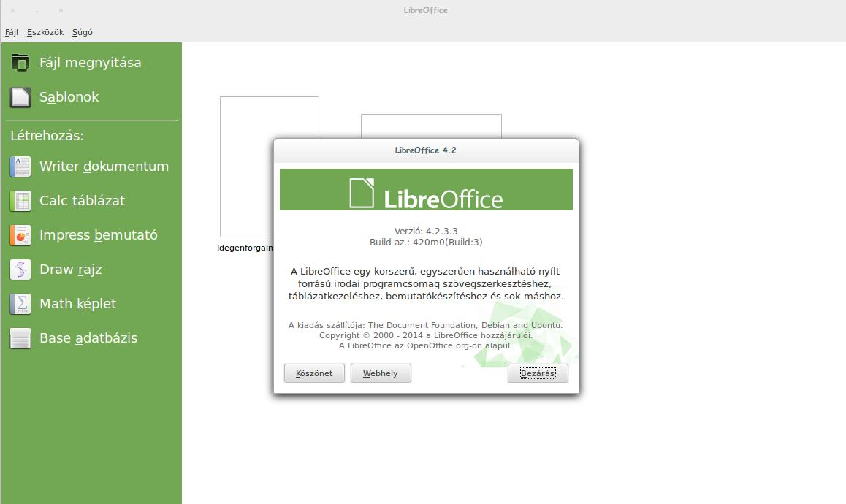The image size is (846, 504).
Task: Click the Math képlet sigma icon
Action: point(20,304)
